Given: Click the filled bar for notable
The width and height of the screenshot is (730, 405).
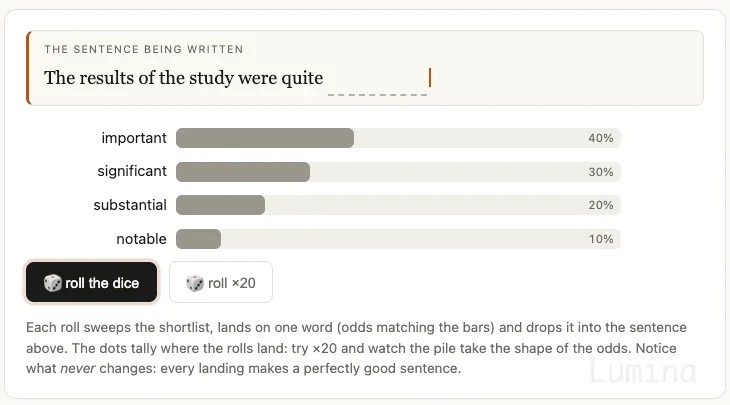Looking at the screenshot, I should [x=198, y=239].
